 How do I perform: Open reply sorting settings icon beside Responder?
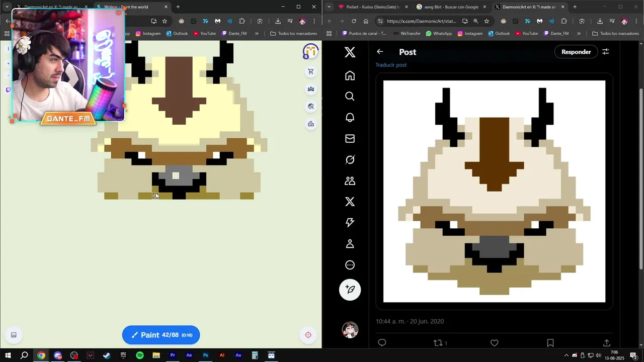[x=606, y=52]
